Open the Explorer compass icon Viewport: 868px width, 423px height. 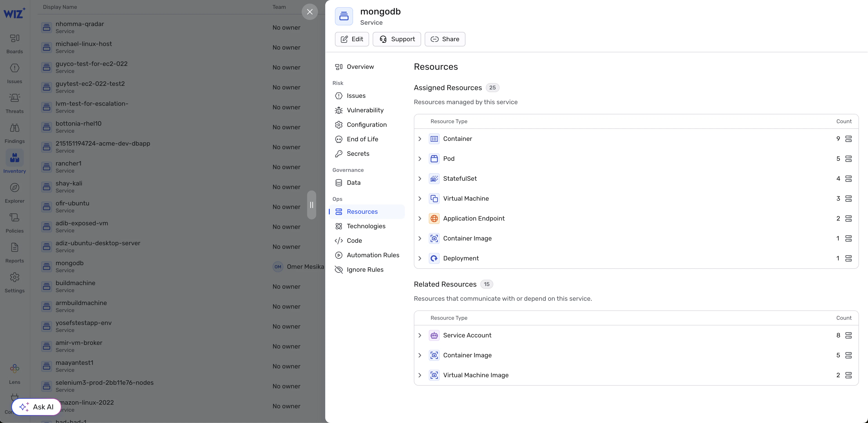click(14, 188)
